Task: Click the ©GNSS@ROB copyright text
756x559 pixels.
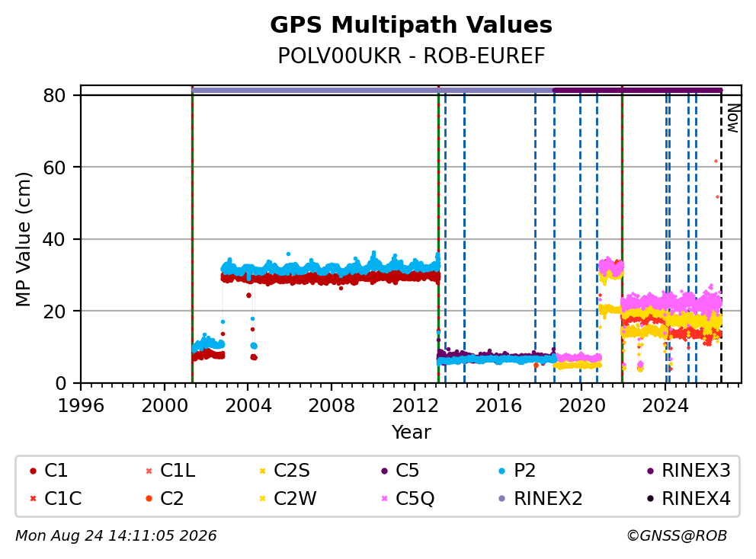Action: [677, 535]
